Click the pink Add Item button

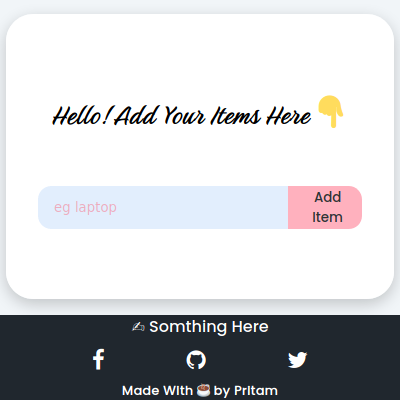(325, 207)
